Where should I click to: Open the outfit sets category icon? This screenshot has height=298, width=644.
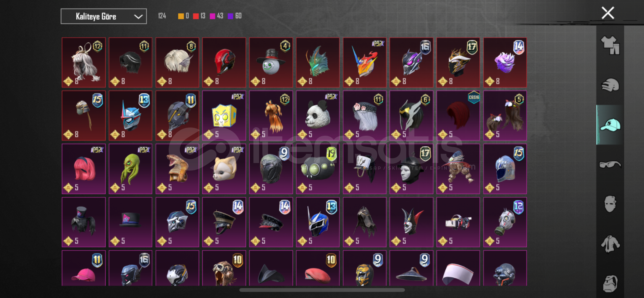610,45
